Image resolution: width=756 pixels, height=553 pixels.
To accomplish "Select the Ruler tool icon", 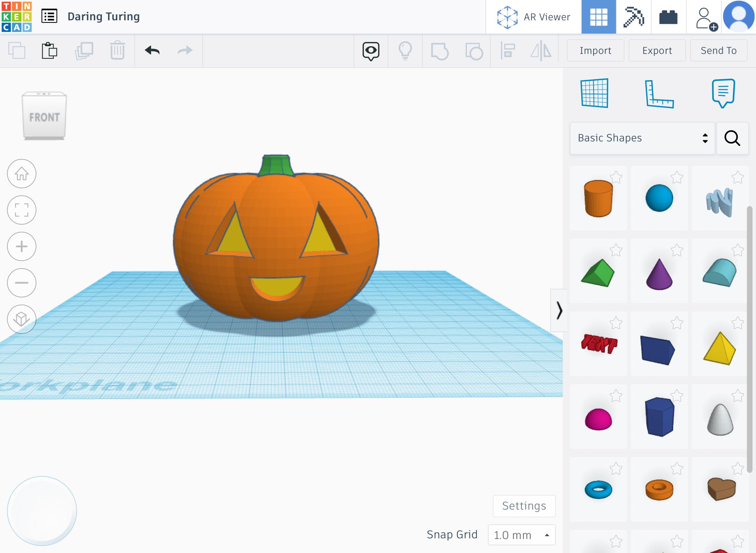I will [x=659, y=94].
